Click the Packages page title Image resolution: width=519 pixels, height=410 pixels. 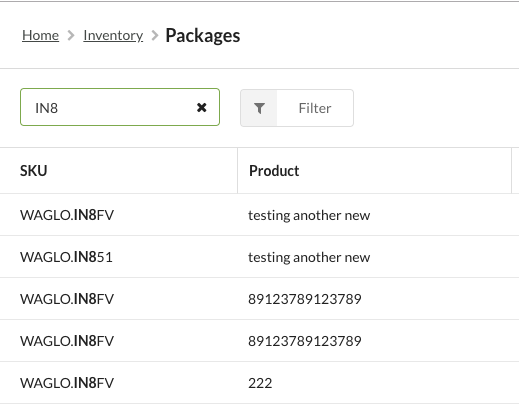203,36
